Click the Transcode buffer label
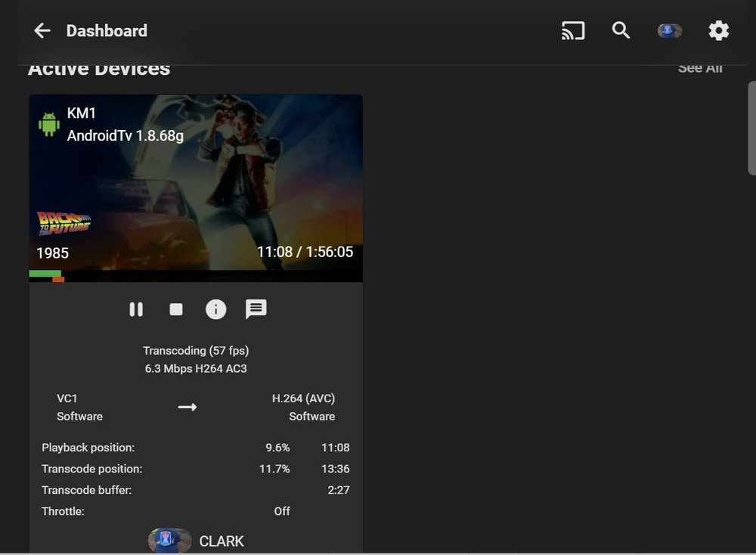The height and width of the screenshot is (555, 756). click(87, 490)
